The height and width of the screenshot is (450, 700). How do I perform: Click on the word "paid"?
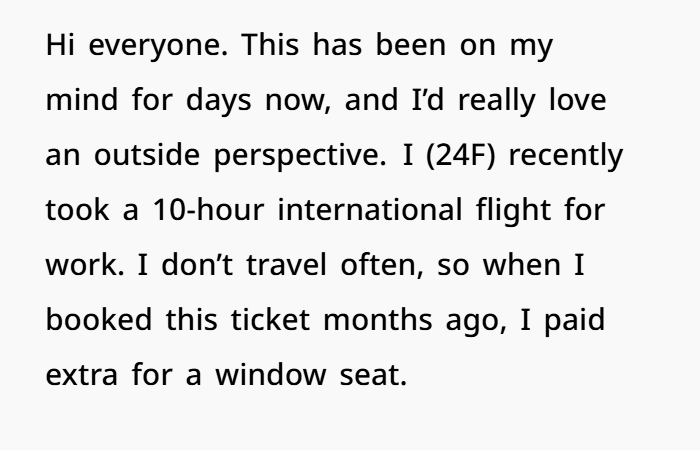tap(575, 321)
